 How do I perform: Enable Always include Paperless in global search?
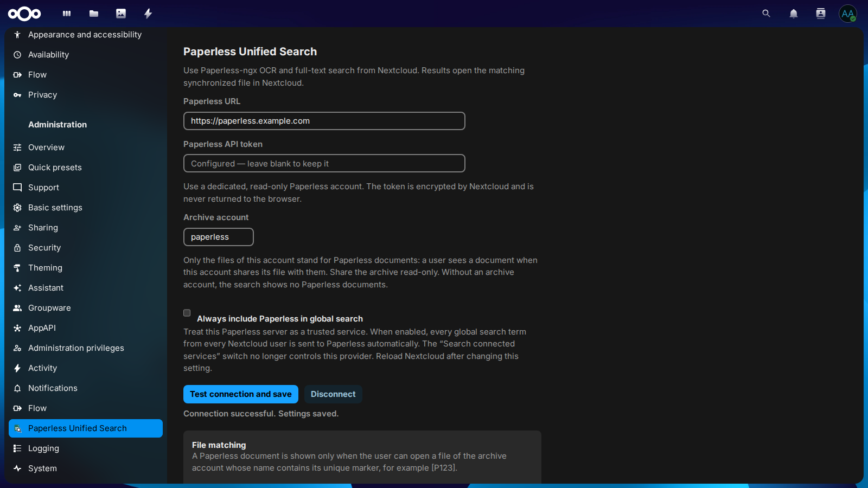tap(187, 313)
